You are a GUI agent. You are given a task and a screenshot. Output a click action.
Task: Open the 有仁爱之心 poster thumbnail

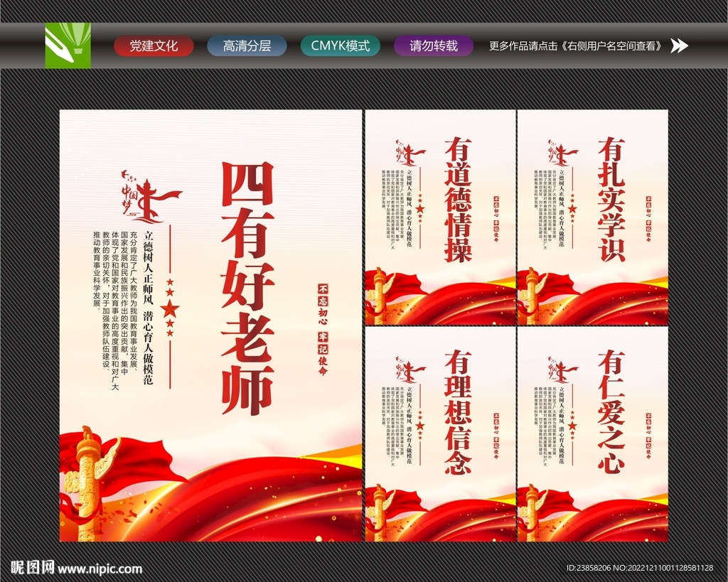pos(593,434)
